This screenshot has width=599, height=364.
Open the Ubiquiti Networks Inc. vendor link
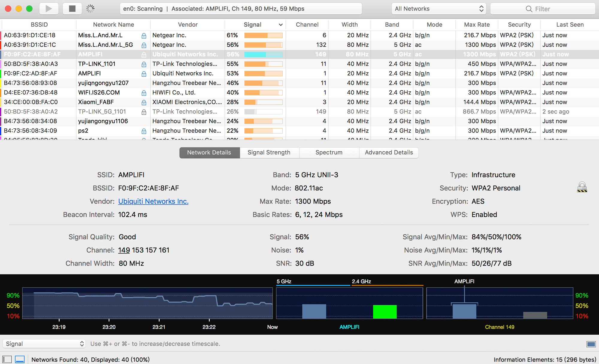coord(153,201)
